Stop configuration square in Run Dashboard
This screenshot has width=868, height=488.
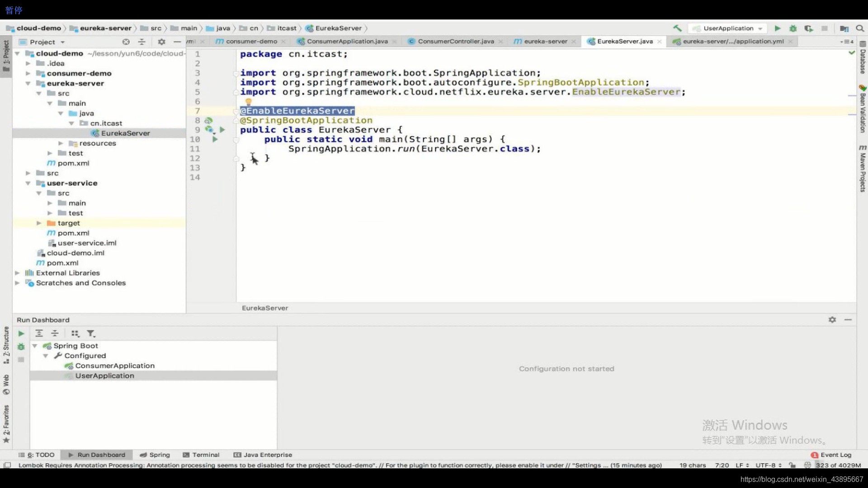[21, 360]
